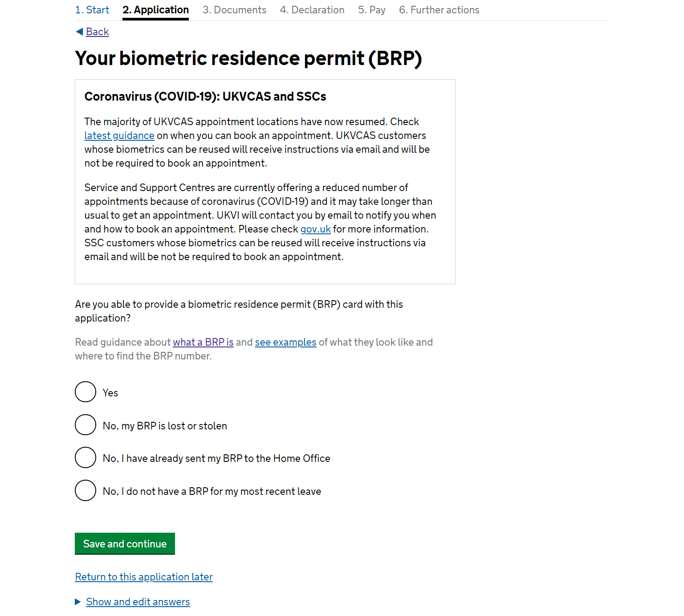This screenshot has height=616, width=684.
Task: Go to the 1. Start step
Action: point(92,10)
